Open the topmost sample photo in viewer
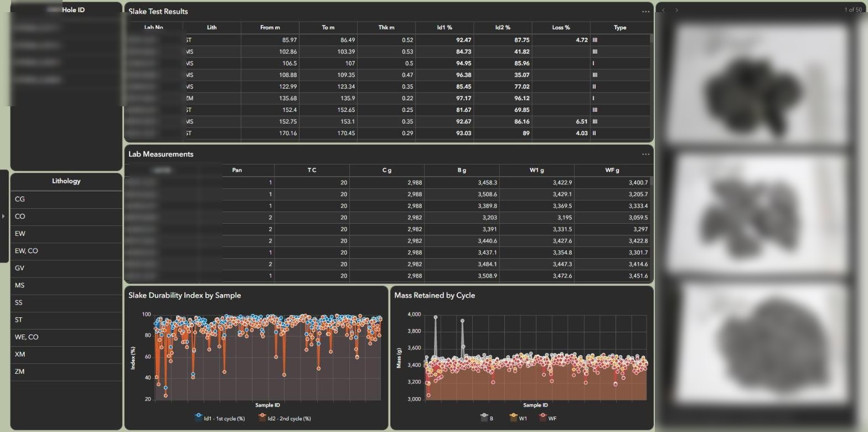 coord(757,83)
